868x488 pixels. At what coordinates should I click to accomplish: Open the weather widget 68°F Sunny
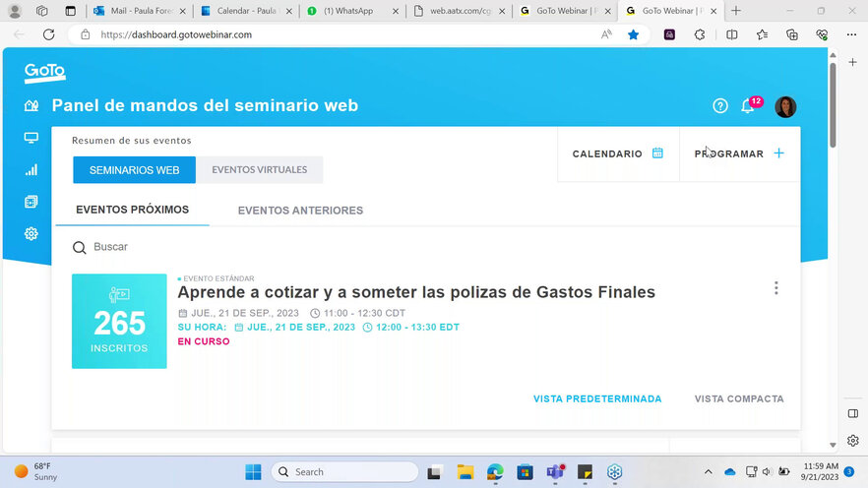(x=36, y=472)
